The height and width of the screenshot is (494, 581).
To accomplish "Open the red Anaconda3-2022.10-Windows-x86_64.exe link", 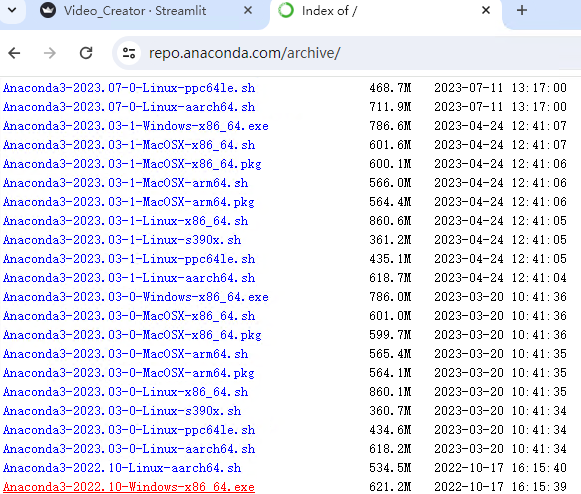I will [x=129, y=487].
